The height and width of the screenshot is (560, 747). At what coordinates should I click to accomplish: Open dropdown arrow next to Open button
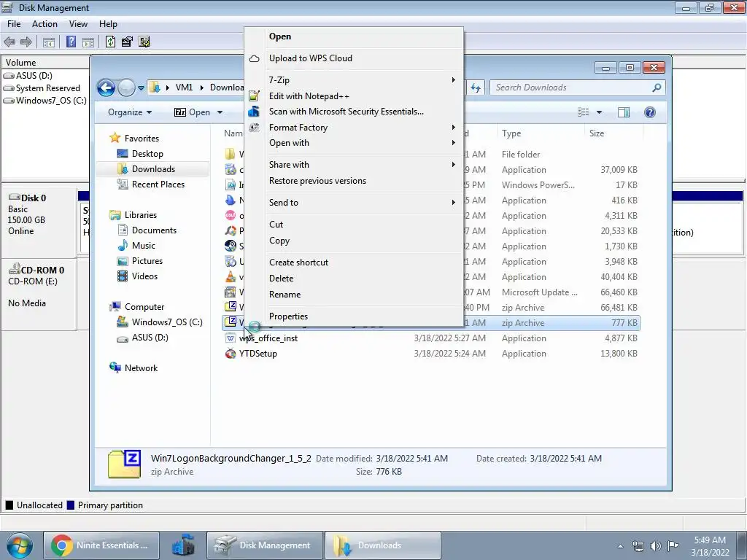pos(220,112)
